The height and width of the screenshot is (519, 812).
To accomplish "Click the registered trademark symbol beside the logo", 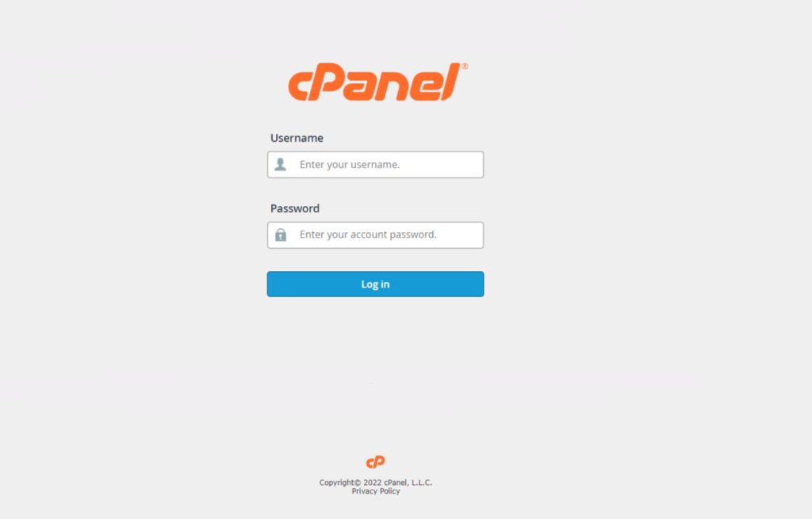I will [x=465, y=66].
